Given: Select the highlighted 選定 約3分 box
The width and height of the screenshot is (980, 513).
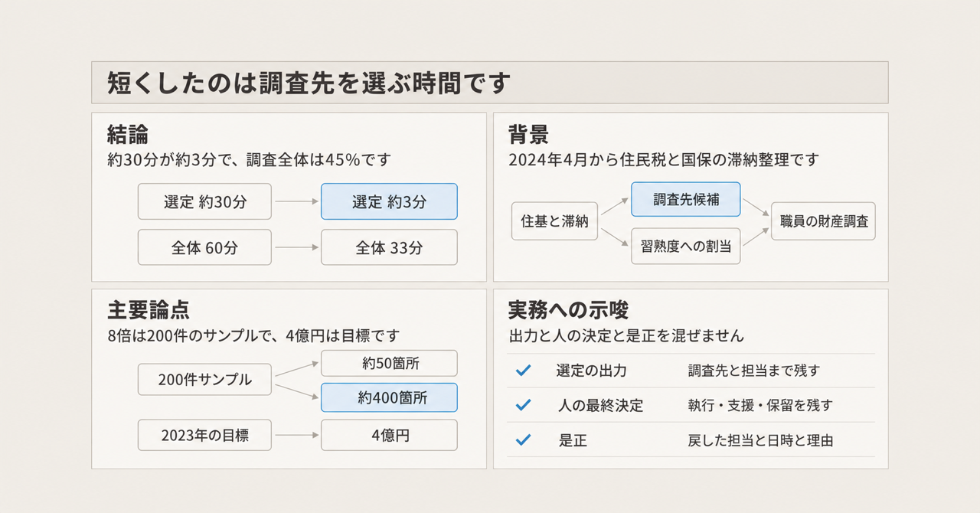Looking at the screenshot, I should [x=389, y=201].
